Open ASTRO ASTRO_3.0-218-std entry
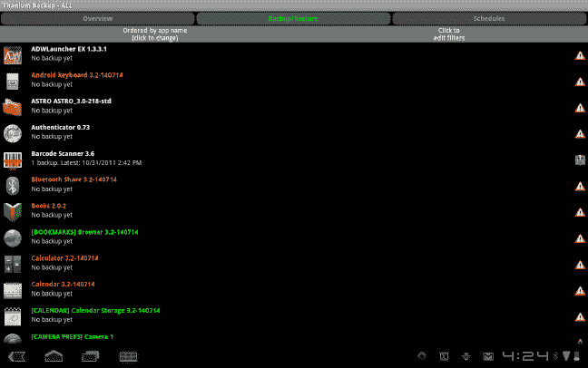The height and width of the screenshot is (368, 588). click(294, 107)
